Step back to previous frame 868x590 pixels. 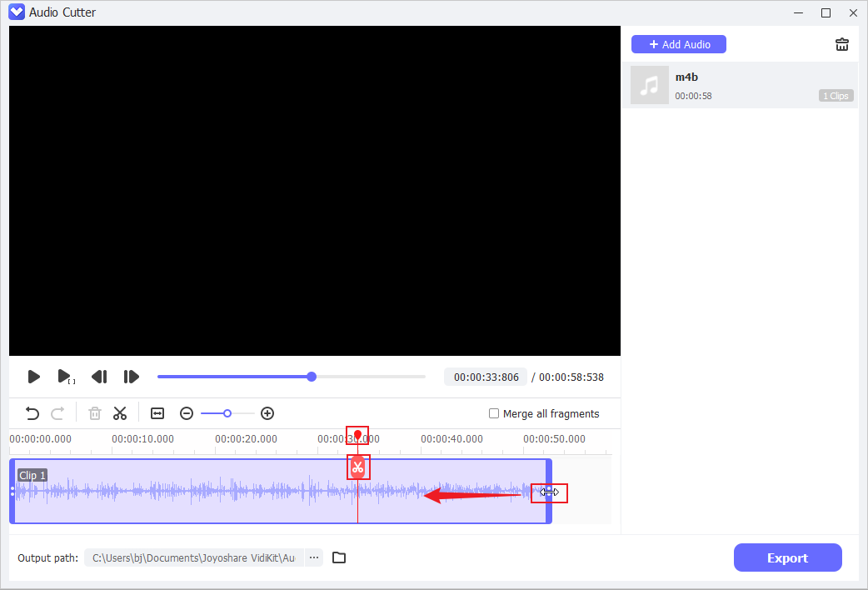click(99, 377)
